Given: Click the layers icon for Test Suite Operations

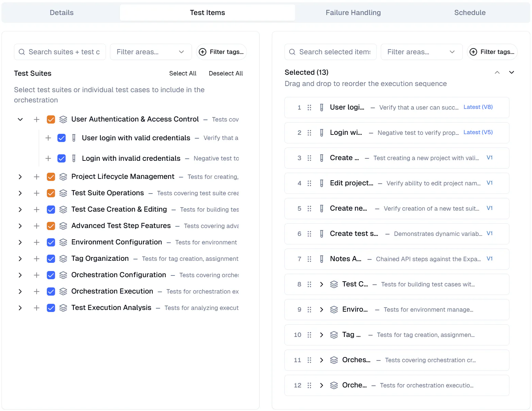Looking at the screenshot, I should 63,193.
